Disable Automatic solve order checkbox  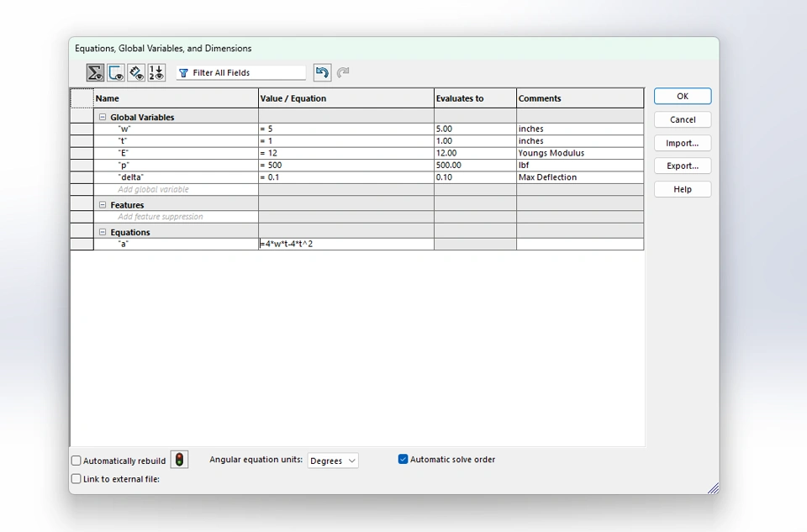point(403,460)
